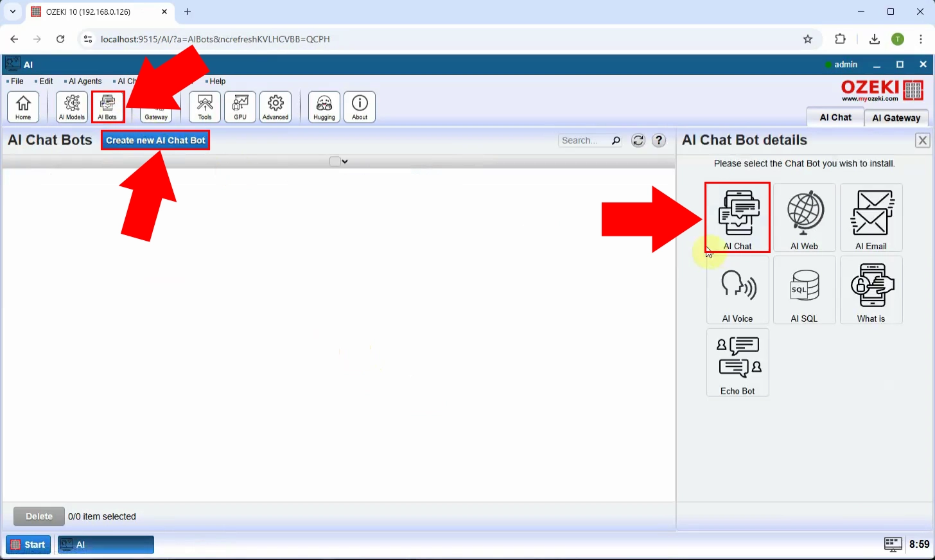
Task: Focus the Search input field
Action: [x=584, y=141]
